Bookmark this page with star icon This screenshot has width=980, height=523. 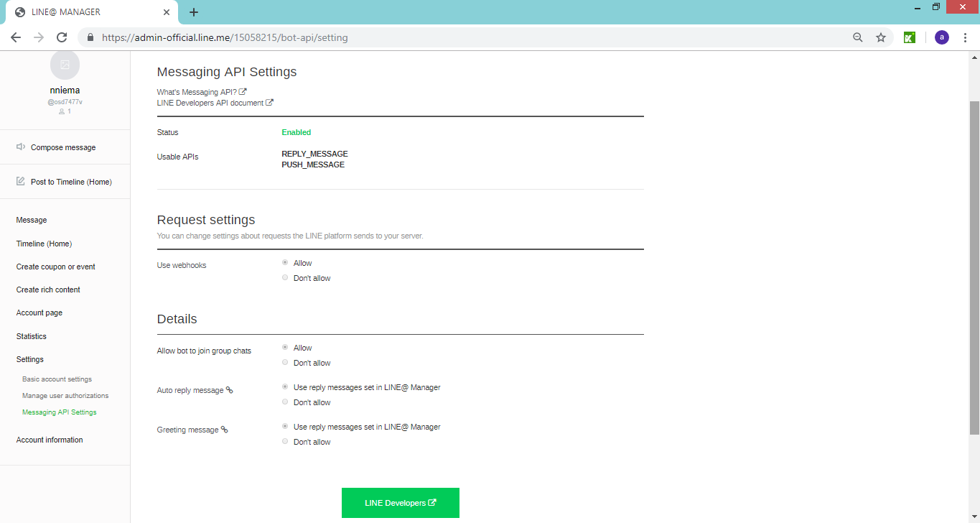[x=881, y=37]
